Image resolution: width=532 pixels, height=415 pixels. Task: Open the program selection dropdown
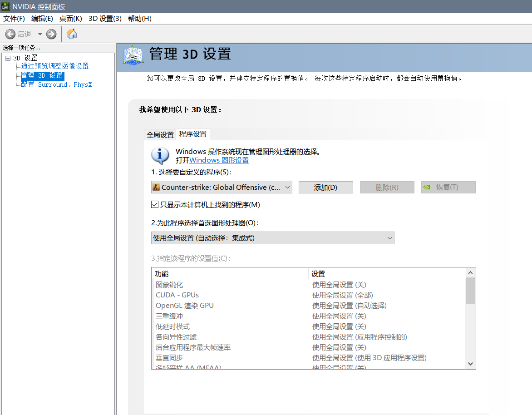pos(222,188)
